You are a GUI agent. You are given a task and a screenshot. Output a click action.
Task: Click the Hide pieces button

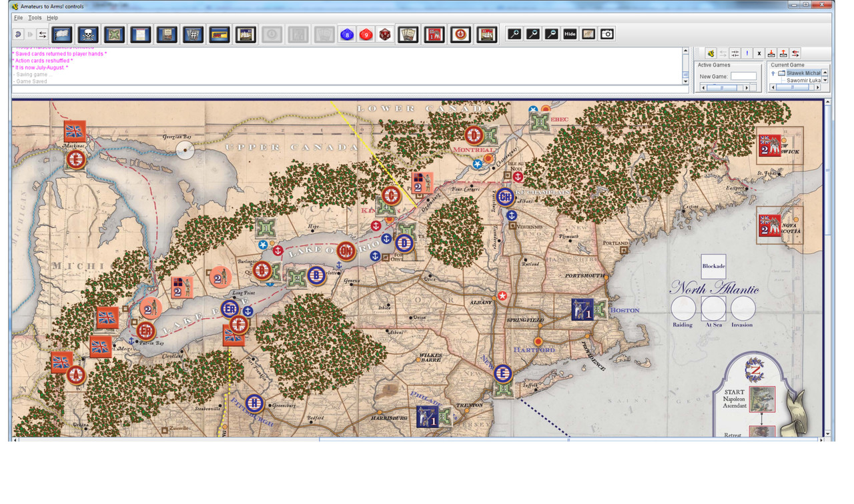click(x=570, y=34)
